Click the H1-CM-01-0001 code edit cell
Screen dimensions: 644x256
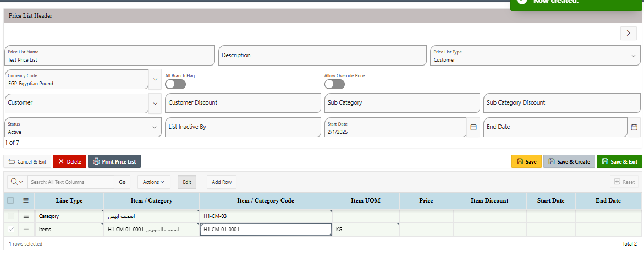[x=266, y=229]
